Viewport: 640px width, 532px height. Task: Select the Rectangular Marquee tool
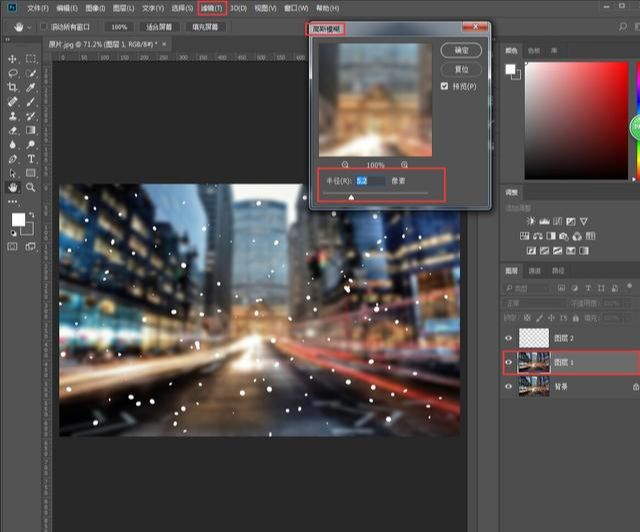tap(31, 59)
